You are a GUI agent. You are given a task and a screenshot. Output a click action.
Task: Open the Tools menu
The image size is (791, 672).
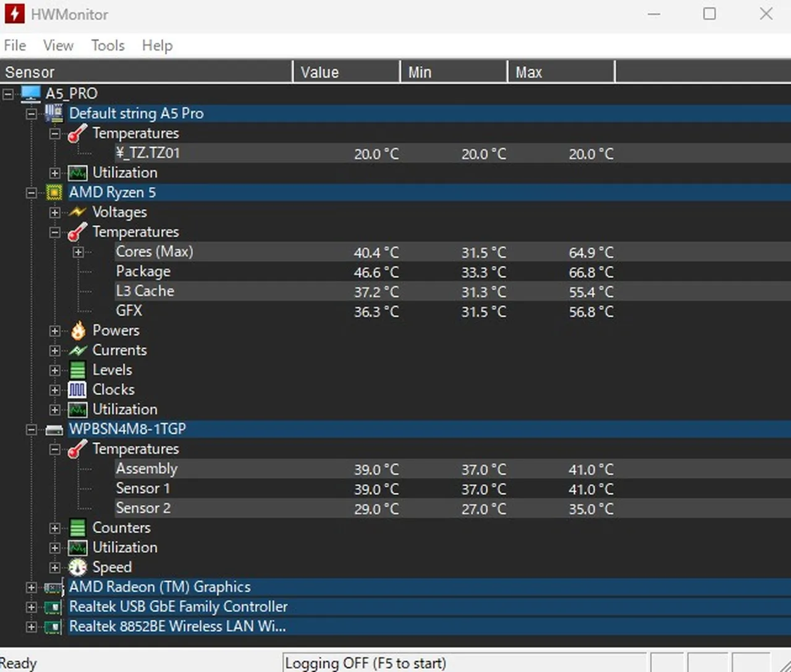click(108, 46)
